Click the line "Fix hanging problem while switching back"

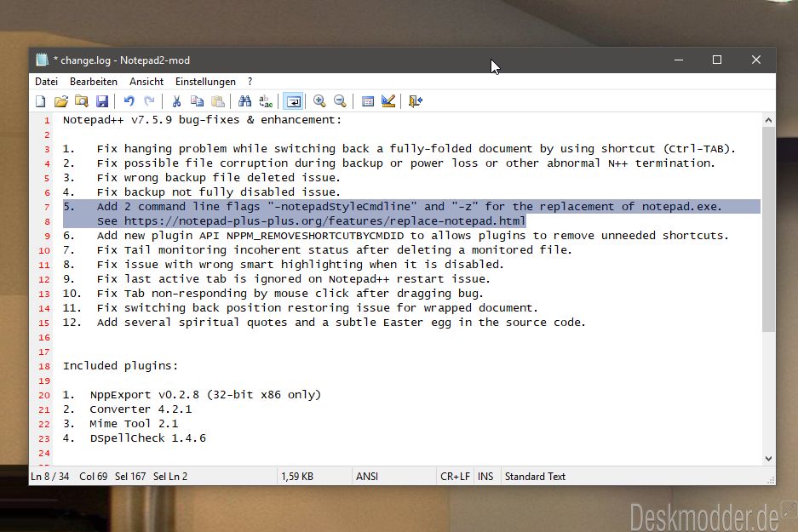pos(399,149)
